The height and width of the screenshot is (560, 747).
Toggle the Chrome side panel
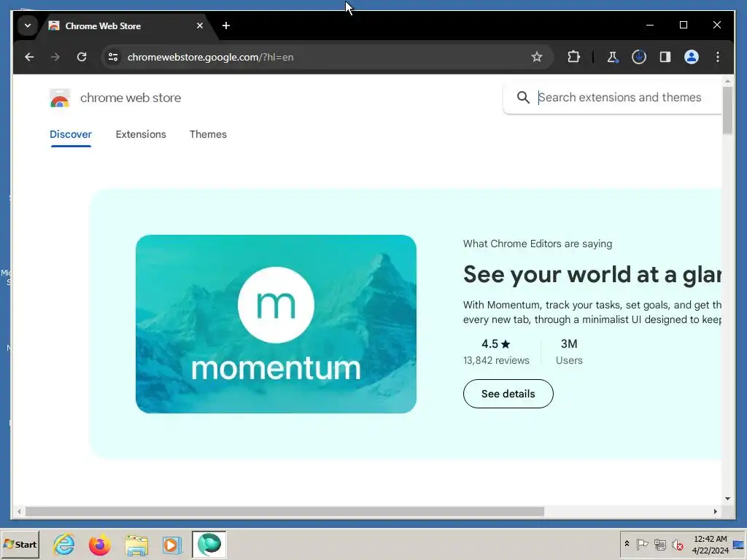pos(665,57)
